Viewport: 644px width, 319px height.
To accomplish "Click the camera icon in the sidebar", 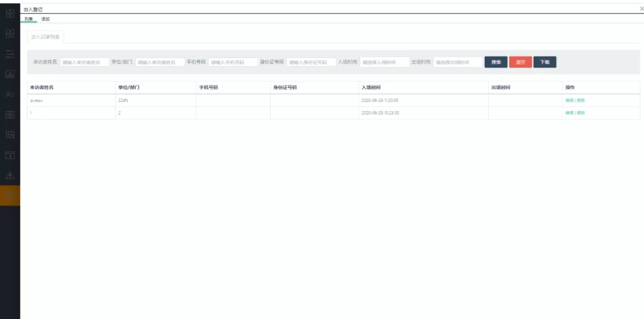I will 10,114.
